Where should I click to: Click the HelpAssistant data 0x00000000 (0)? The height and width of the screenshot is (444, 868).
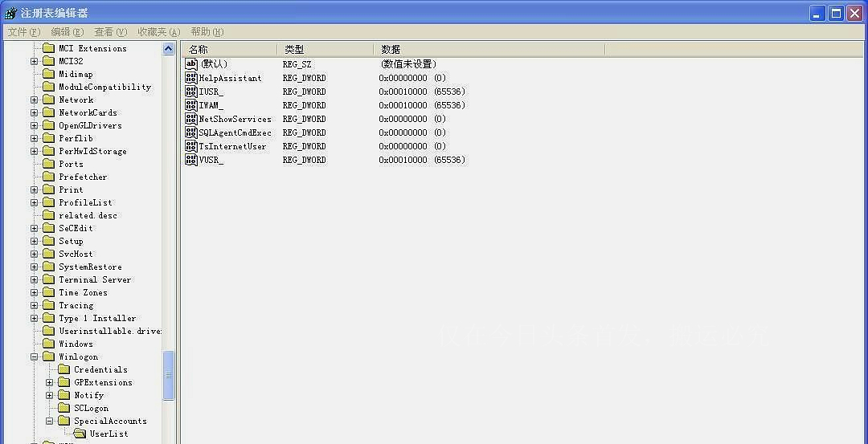412,78
